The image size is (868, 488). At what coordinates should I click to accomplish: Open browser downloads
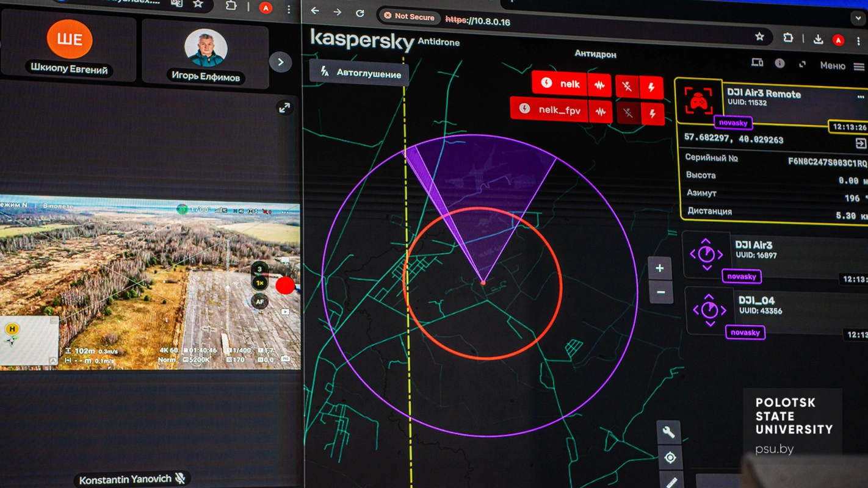pos(818,40)
